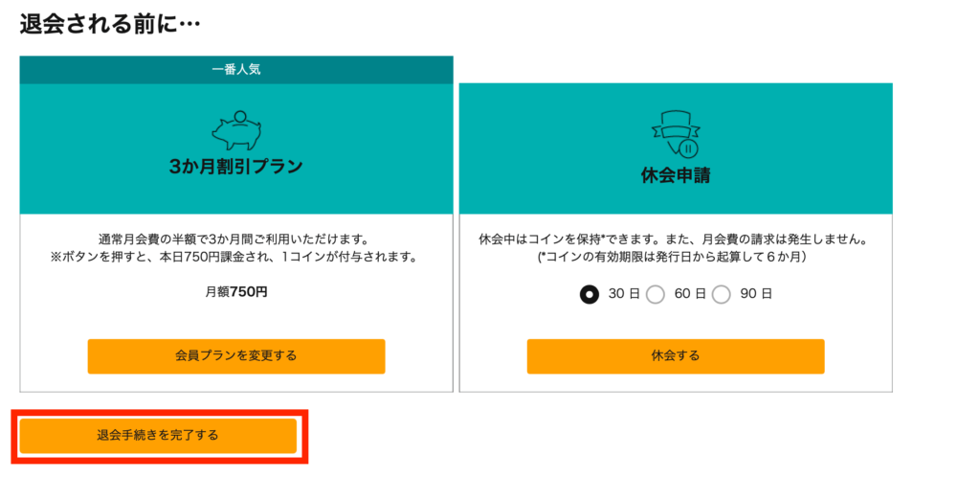Viewport: 980px width, 478px height.
Task: Click the half-price plan description text
Action: point(236,239)
